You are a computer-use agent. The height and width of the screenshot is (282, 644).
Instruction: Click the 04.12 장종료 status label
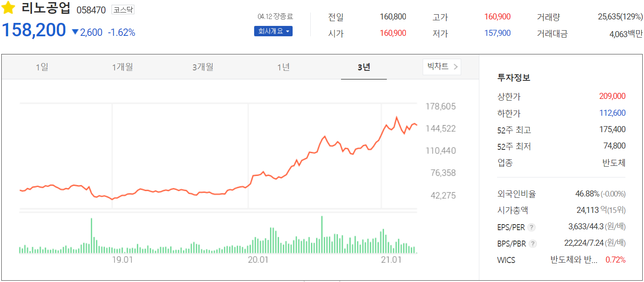tap(275, 16)
